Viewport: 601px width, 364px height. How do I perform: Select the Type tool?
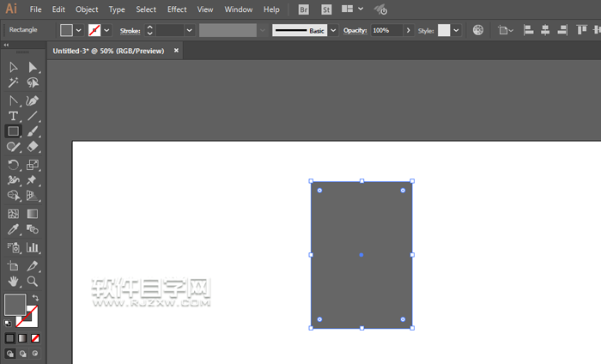(x=14, y=116)
